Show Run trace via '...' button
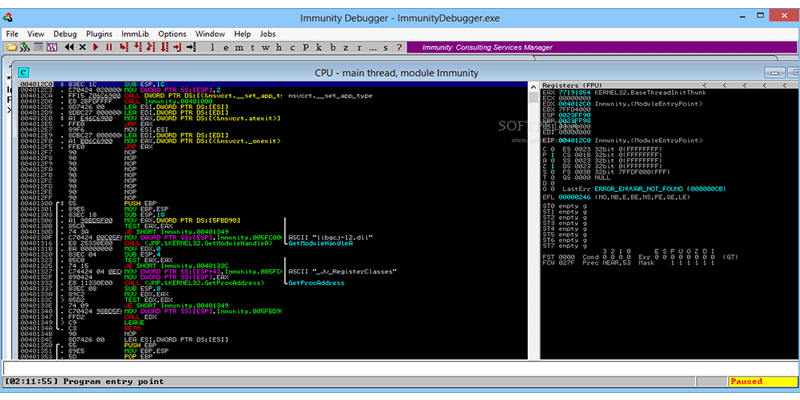 [372, 48]
